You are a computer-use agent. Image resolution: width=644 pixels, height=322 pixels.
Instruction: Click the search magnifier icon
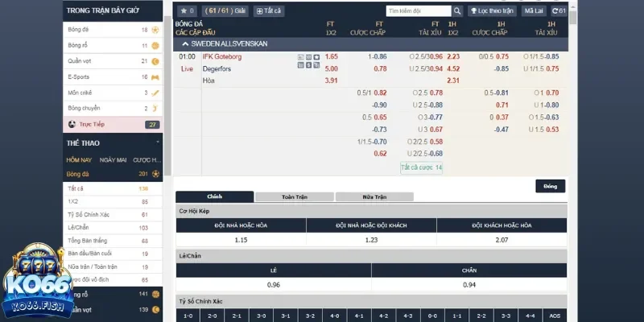tap(457, 11)
